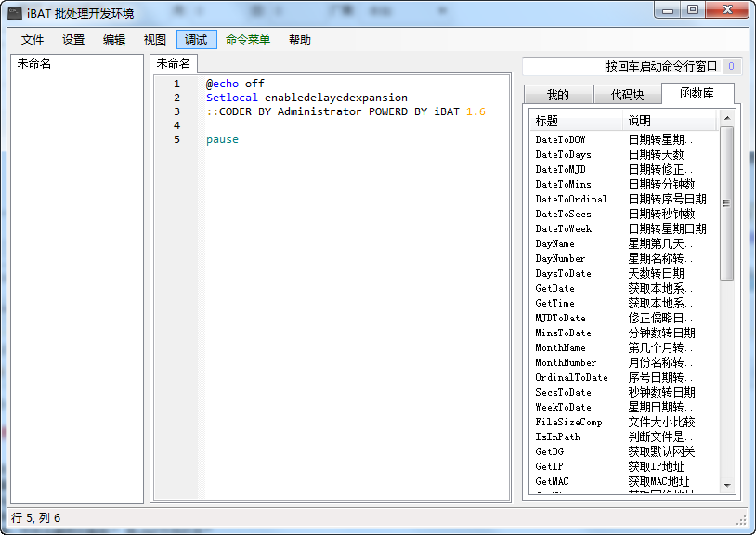Open the 编辑 menu
Viewport: 756px width, 535px height.
(114, 40)
